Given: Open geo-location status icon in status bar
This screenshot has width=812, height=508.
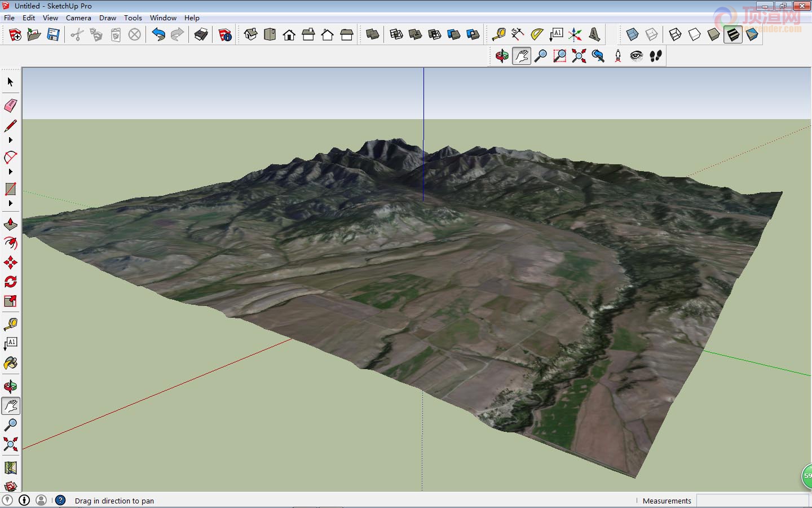Looking at the screenshot, I should click(x=7, y=500).
